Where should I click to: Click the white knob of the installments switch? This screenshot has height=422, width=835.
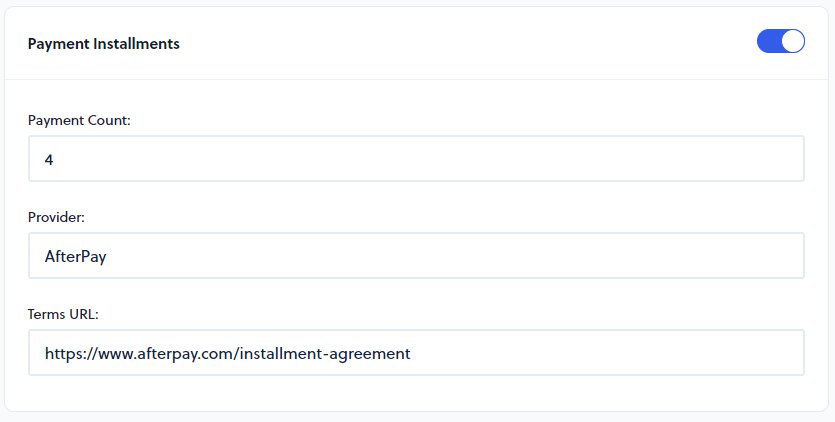[792, 41]
